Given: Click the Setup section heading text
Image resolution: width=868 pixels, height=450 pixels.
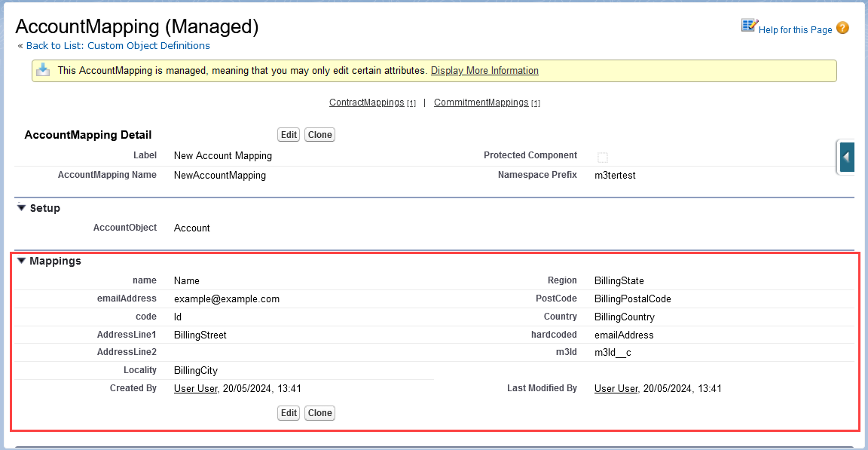Looking at the screenshot, I should click(x=45, y=208).
